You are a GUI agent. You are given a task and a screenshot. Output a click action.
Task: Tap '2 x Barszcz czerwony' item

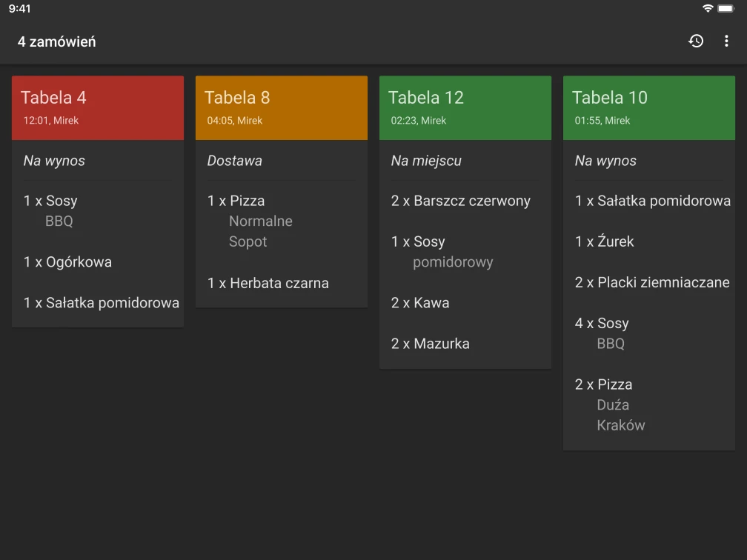(x=461, y=201)
